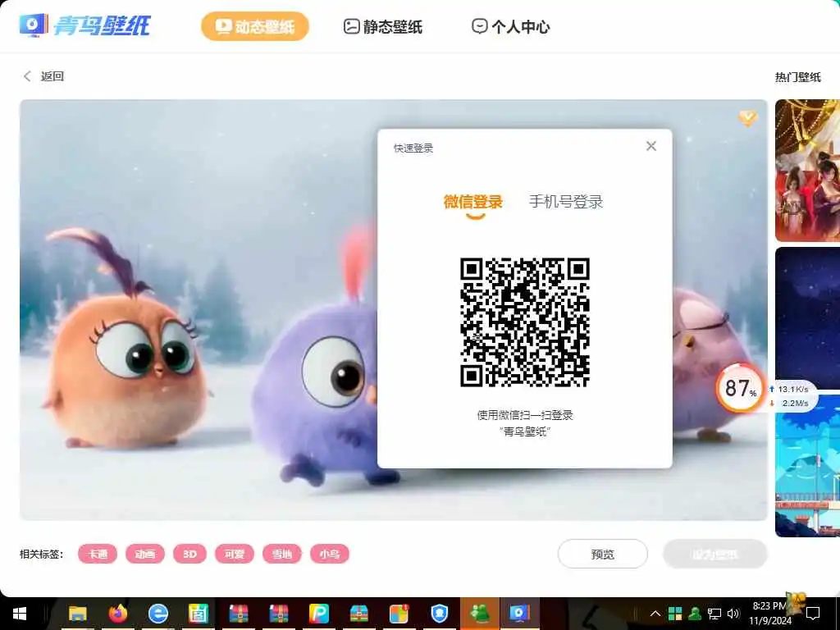
Task: Open the colorful P app in taskbar
Action: point(319,614)
